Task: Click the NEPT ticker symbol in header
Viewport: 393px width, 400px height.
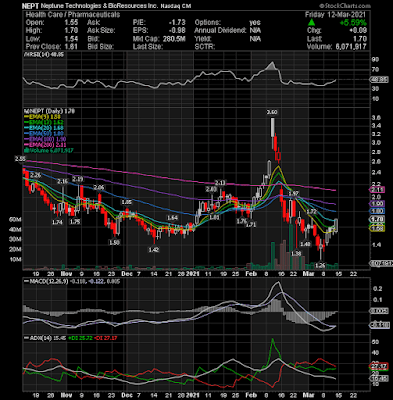Action: tap(30, 6)
